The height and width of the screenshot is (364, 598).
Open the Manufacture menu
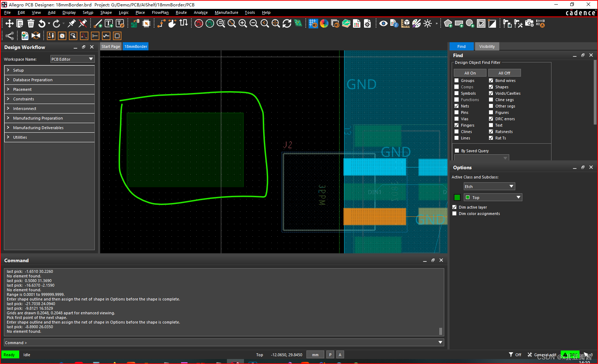tap(227, 12)
